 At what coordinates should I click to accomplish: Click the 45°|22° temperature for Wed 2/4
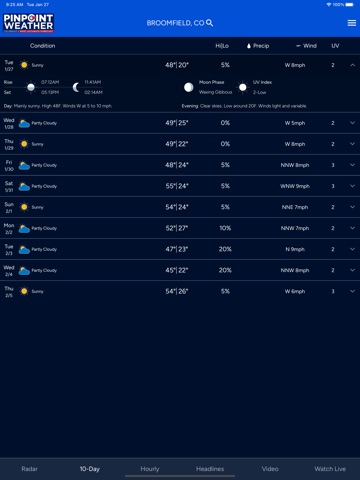click(x=177, y=270)
